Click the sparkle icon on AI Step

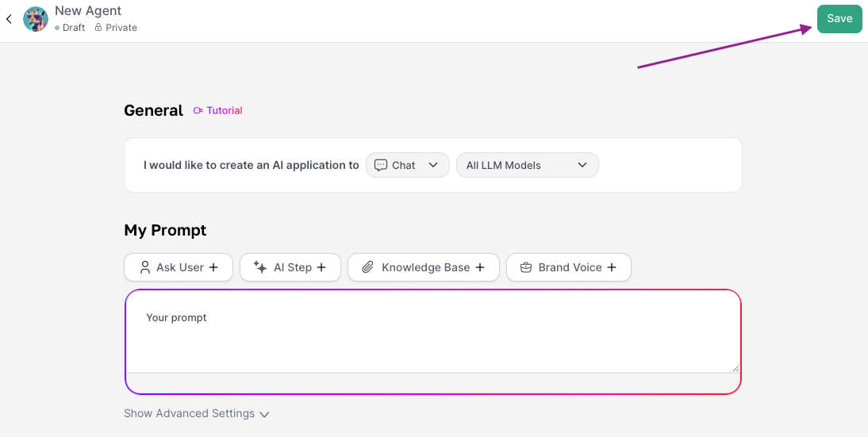click(260, 267)
